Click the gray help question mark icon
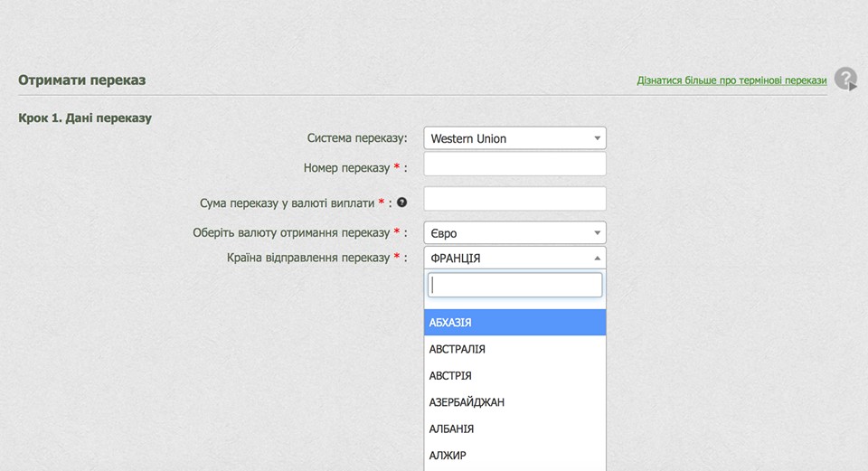This screenshot has height=471, width=868. coord(845,80)
